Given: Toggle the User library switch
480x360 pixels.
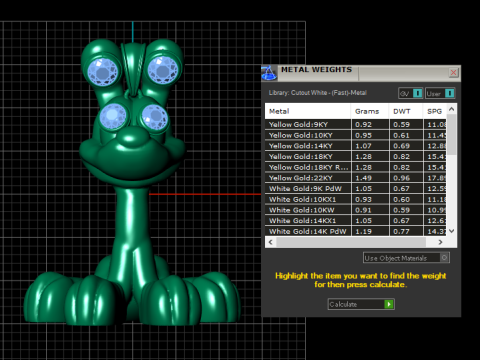Looking at the screenshot, I should pos(449,93).
